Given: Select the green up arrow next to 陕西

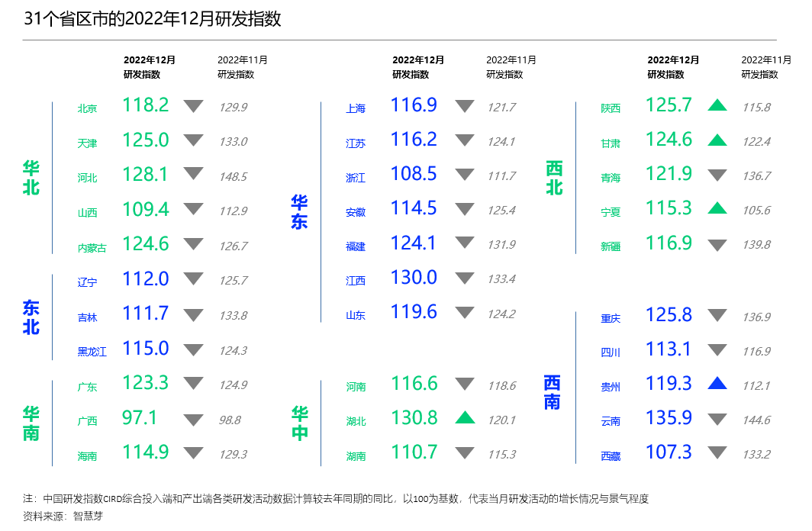Looking at the screenshot, I should (717, 105).
